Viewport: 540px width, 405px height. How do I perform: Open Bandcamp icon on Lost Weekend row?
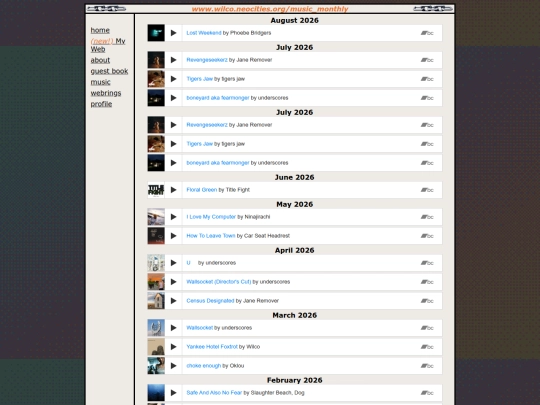point(427,33)
